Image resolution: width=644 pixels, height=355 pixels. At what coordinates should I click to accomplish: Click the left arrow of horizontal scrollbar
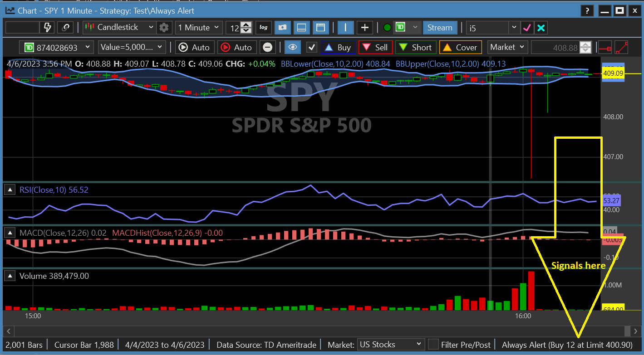[9, 331]
